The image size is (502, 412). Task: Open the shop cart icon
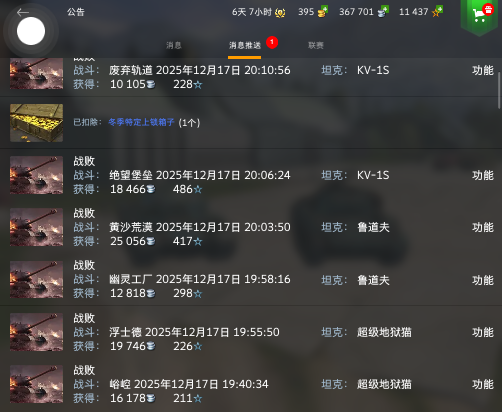[480, 15]
